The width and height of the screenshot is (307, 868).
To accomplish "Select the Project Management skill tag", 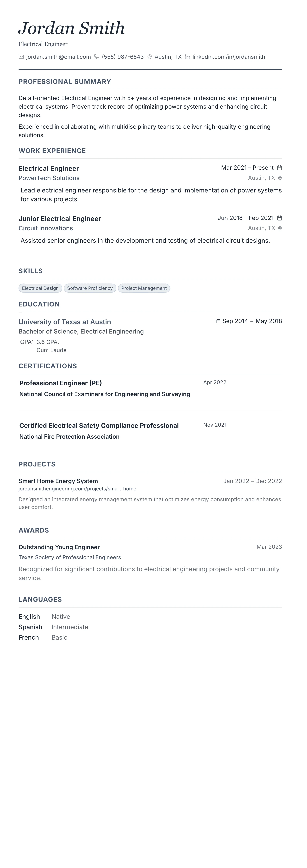I will pos(144,288).
